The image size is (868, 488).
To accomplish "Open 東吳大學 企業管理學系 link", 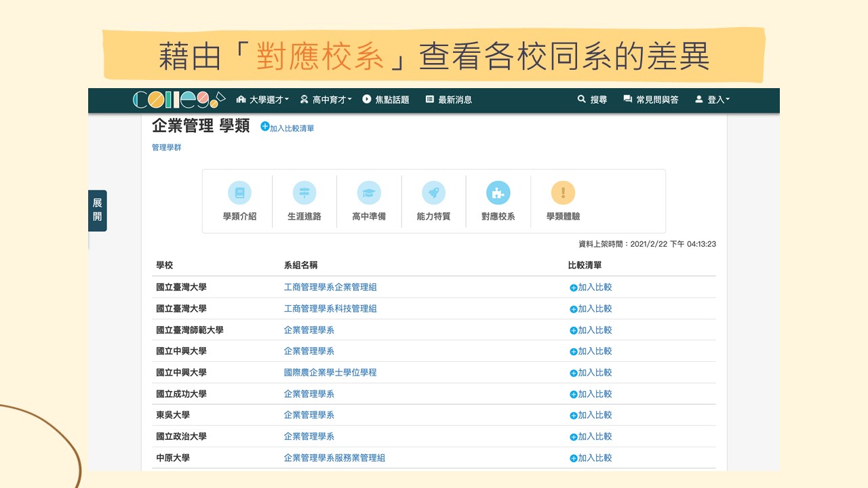I will tap(309, 415).
